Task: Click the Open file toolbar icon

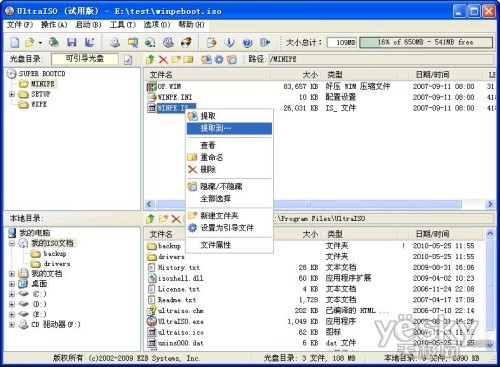Action: tap(30, 42)
